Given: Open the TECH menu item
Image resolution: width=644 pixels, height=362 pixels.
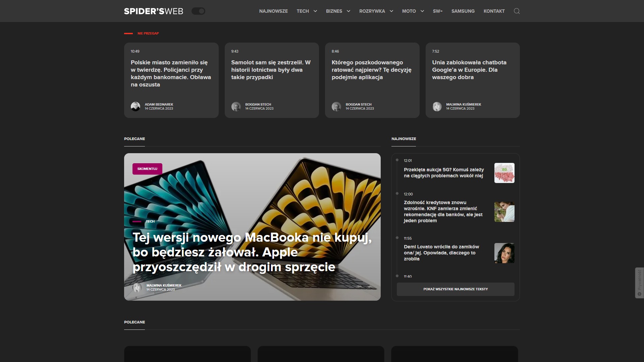Looking at the screenshot, I should click(303, 11).
